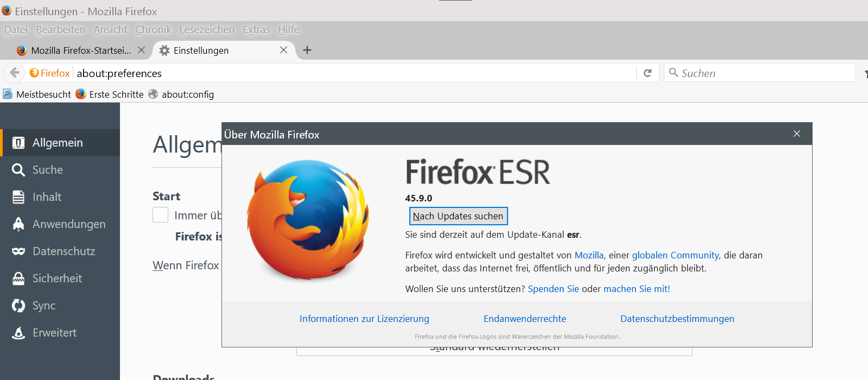Switch to the Einstellungen tab
Viewport: 868px width, 380px height.
click(224, 50)
